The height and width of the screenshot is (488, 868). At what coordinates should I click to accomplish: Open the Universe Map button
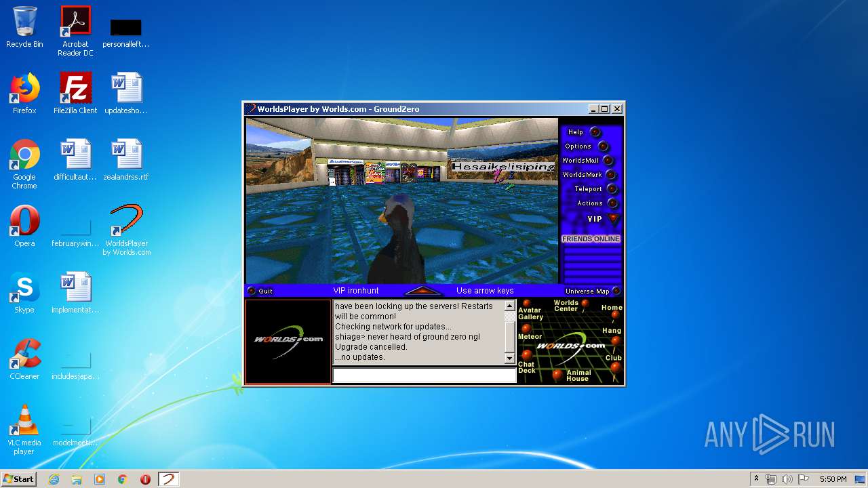[593, 291]
